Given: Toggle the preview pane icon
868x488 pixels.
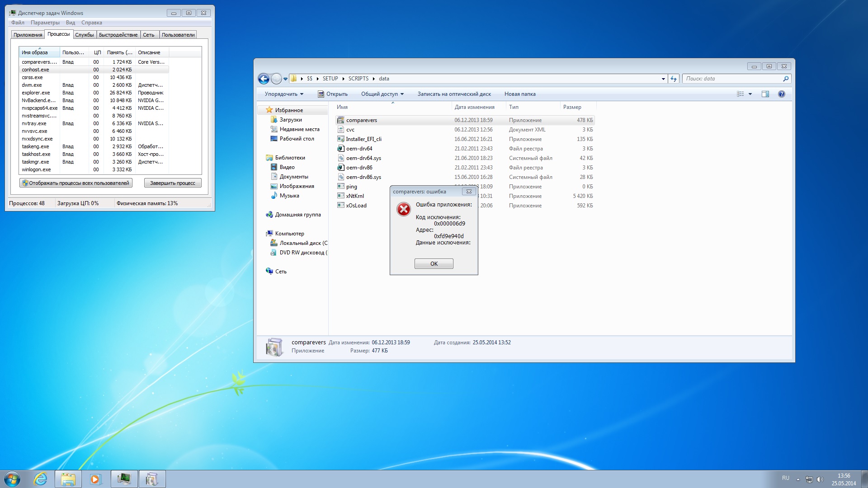Looking at the screenshot, I should [x=765, y=94].
